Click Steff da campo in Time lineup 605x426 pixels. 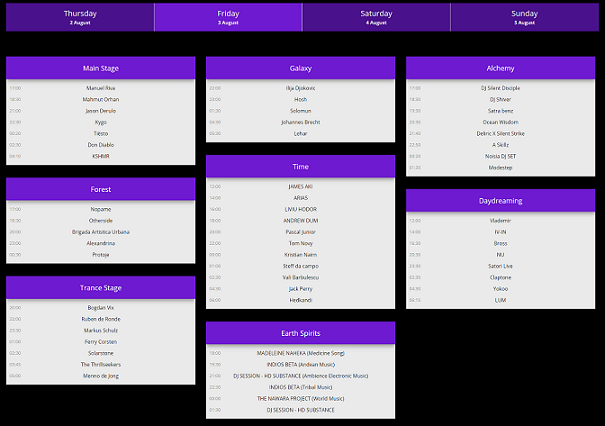click(301, 266)
